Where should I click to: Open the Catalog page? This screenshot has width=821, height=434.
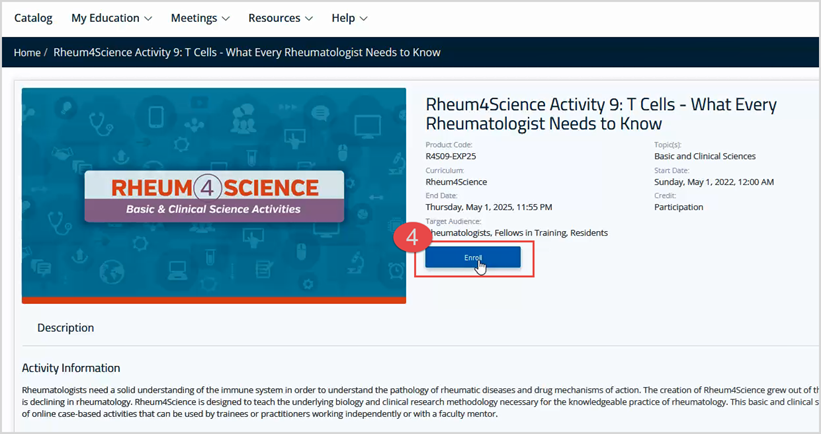click(33, 18)
